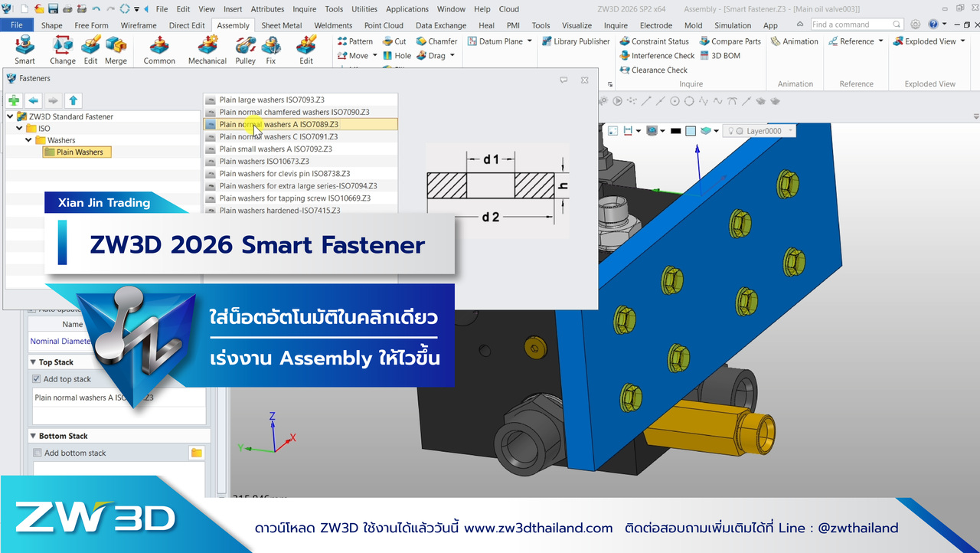Select the Hole tool
The height and width of the screenshot is (553, 980).
pyautogui.click(x=397, y=56)
